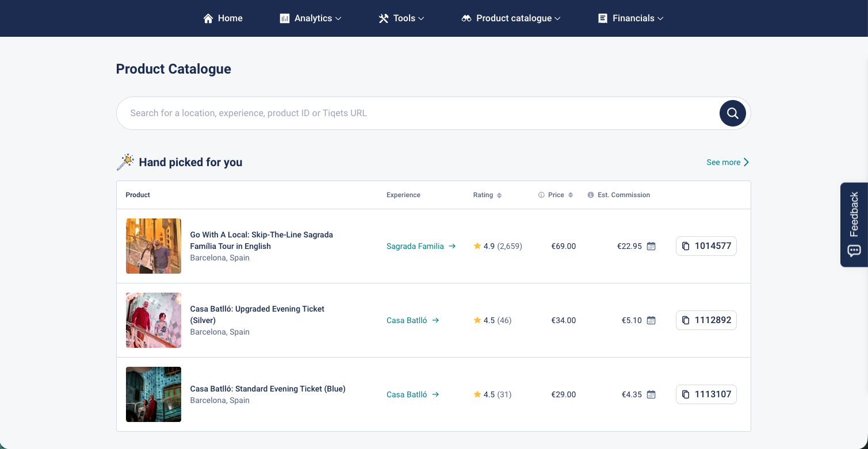Click the Financials document icon

tap(603, 18)
